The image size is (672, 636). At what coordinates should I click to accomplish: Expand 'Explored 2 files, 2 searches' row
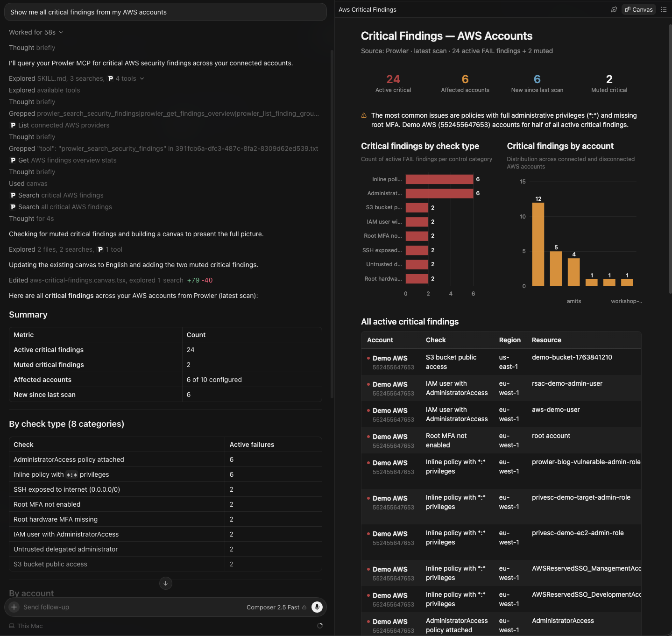coord(65,249)
